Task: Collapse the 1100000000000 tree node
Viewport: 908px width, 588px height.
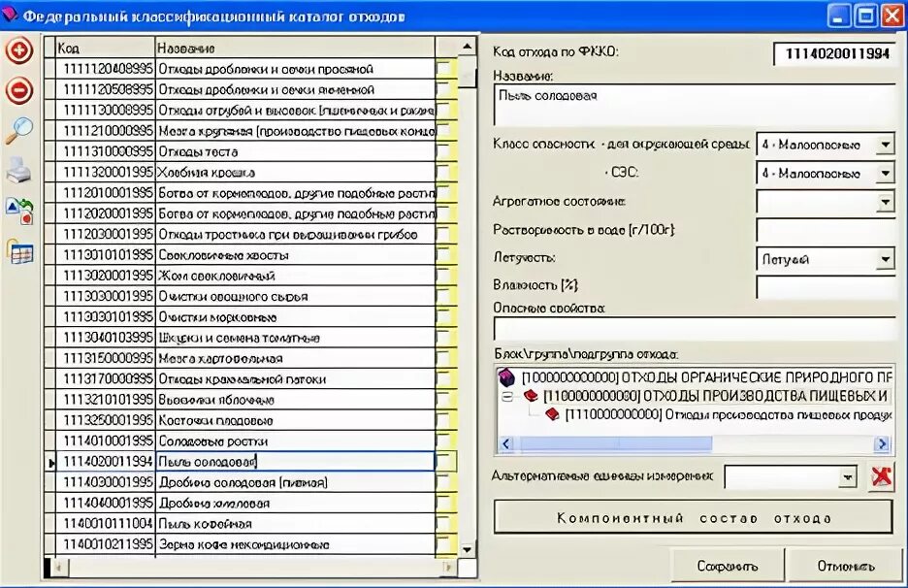Action: point(508,397)
